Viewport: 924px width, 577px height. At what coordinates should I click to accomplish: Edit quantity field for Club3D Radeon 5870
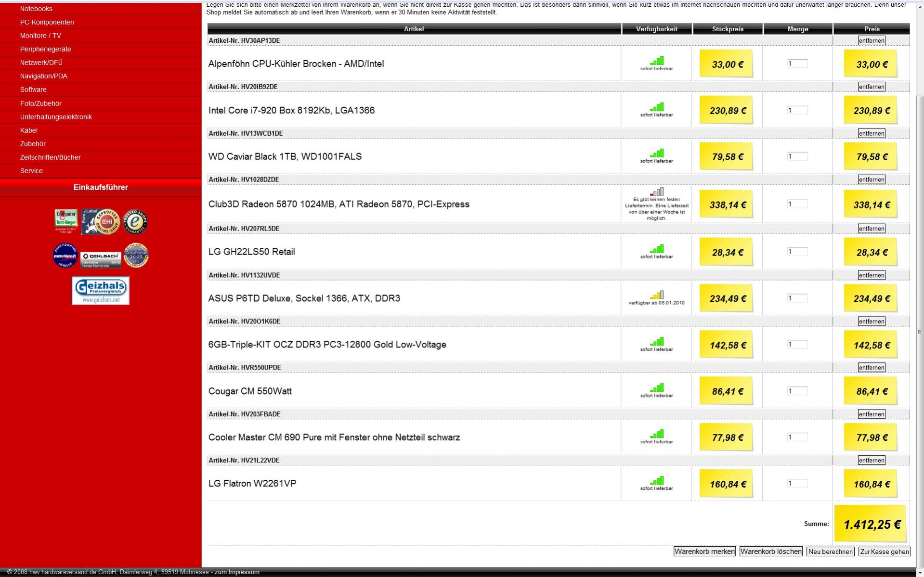pyautogui.click(x=797, y=204)
